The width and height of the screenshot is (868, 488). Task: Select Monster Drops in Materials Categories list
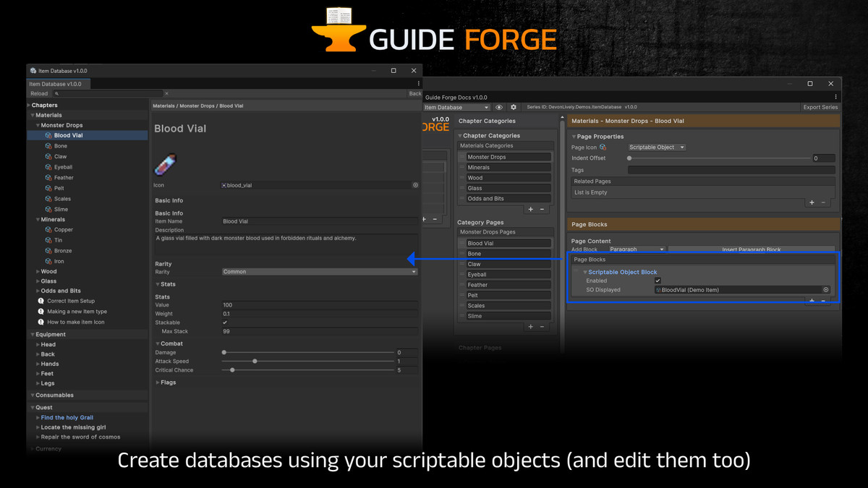(509, 157)
